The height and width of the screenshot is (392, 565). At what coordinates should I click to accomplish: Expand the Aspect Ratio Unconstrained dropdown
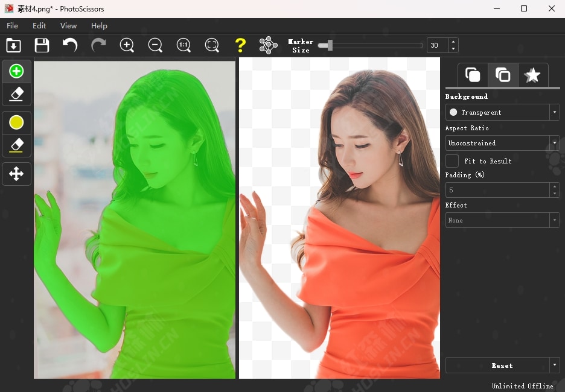click(502, 143)
